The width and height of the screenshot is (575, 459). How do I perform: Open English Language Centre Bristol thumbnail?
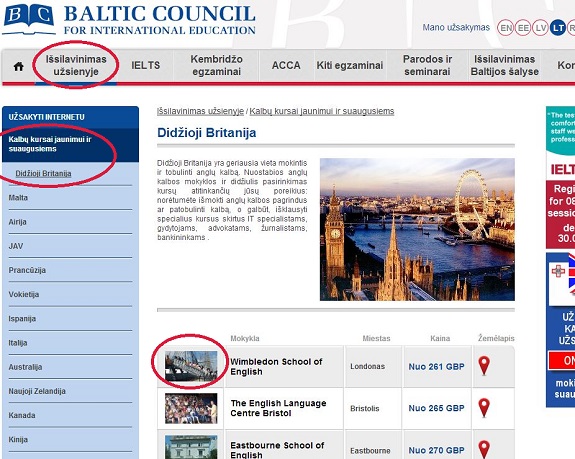click(x=191, y=408)
